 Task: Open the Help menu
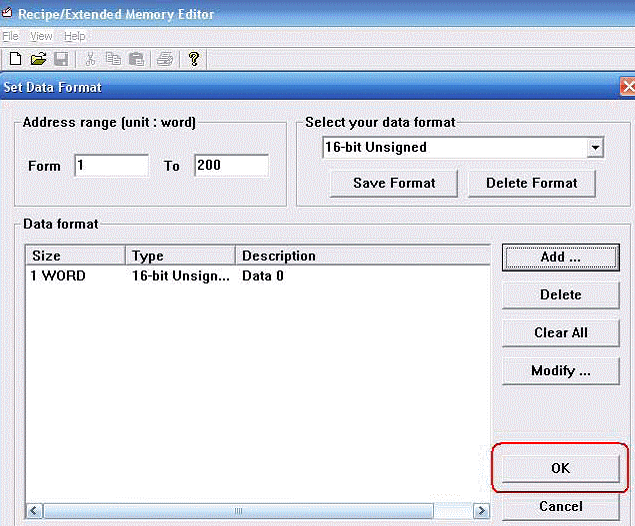click(75, 36)
